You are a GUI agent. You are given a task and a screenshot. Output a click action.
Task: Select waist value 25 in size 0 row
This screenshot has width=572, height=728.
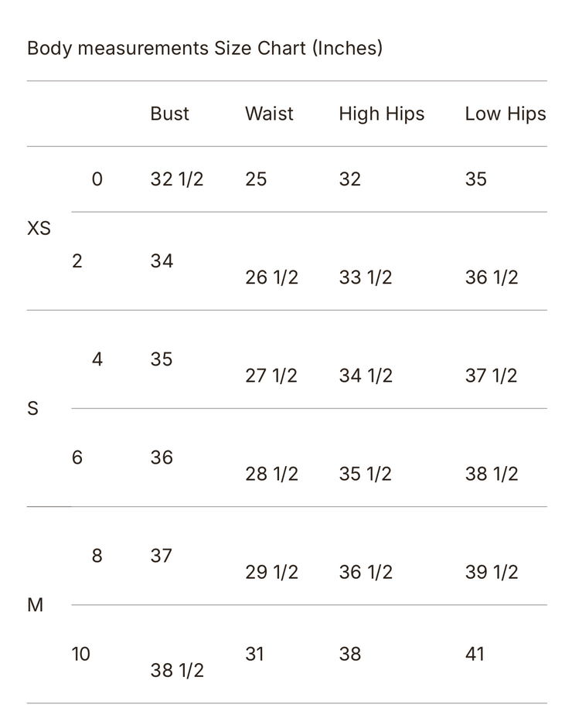click(x=256, y=179)
